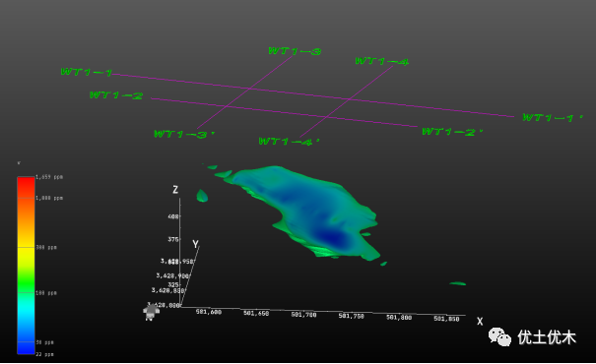Click the Z axis label
This screenshot has height=364, width=596.
point(175,190)
